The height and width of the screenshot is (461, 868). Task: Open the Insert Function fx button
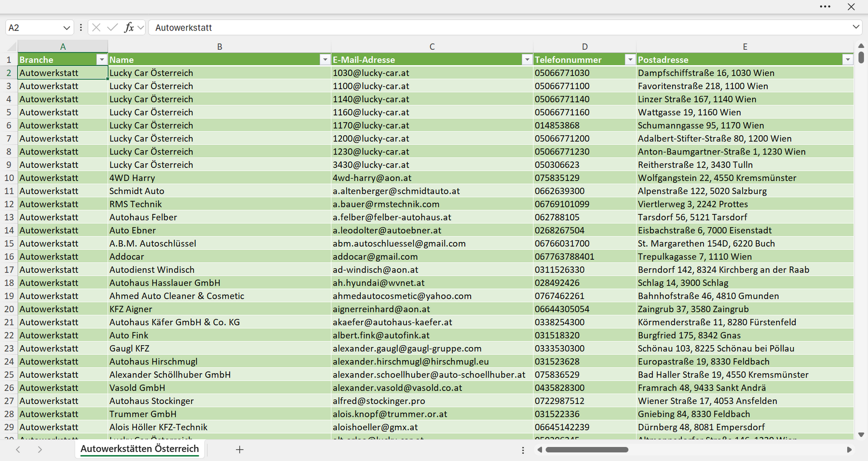pyautogui.click(x=129, y=28)
